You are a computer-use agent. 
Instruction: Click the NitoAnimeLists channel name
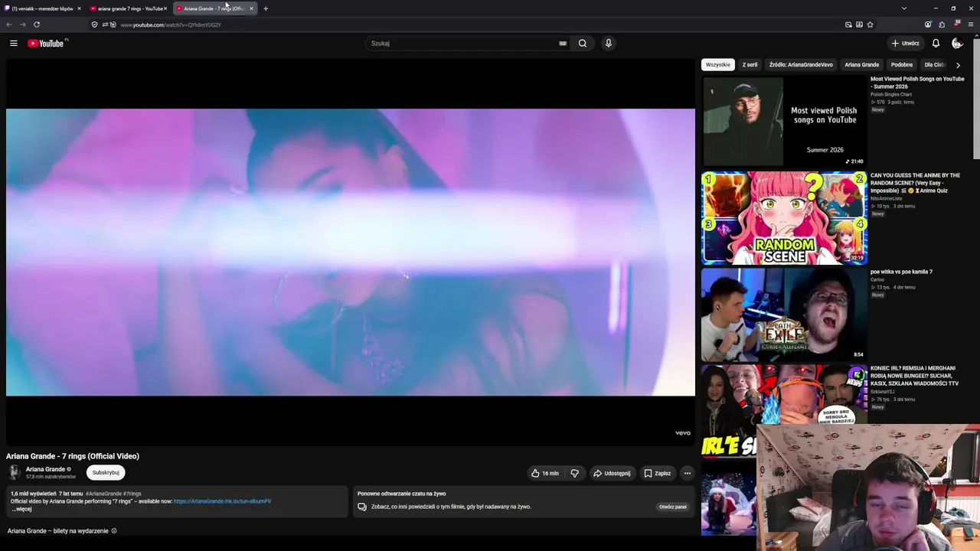pyautogui.click(x=887, y=198)
